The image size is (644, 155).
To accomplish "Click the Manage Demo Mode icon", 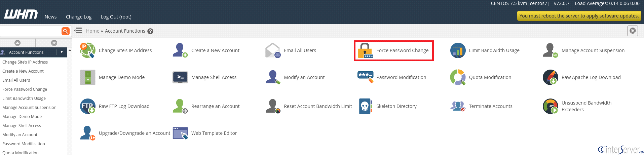I will coord(87,77).
